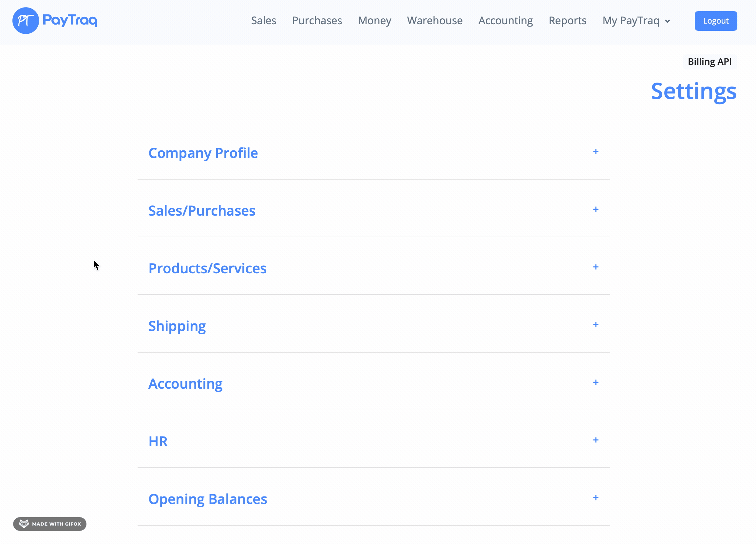The image size is (756, 544).
Task: Expand the Products/Services section heading
Action: click(207, 268)
